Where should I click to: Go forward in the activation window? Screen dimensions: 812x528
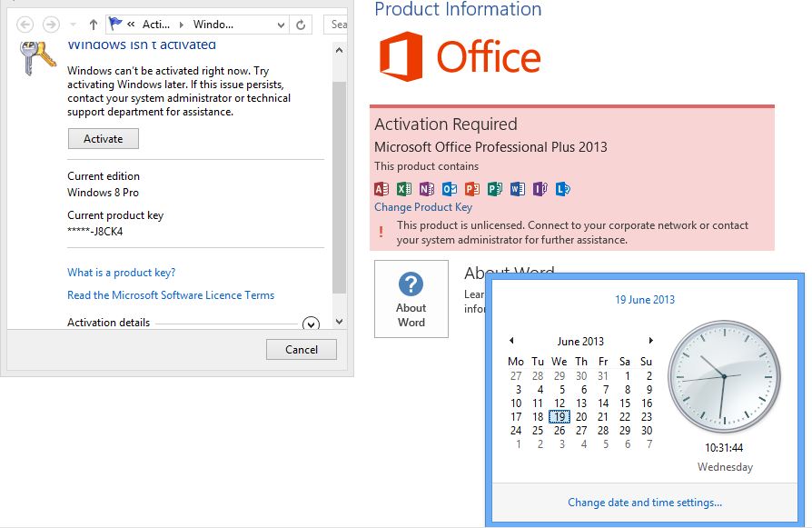tap(51, 25)
